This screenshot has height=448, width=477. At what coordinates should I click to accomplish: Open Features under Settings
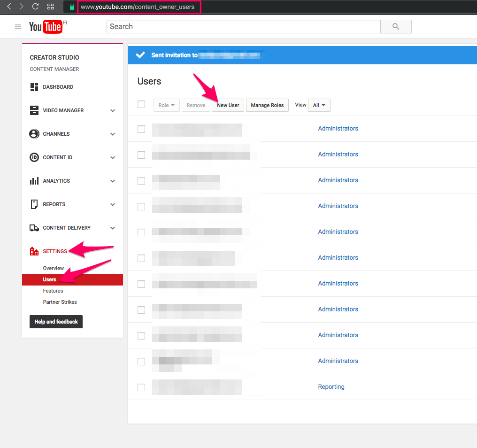pyautogui.click(x=53, y=291)
